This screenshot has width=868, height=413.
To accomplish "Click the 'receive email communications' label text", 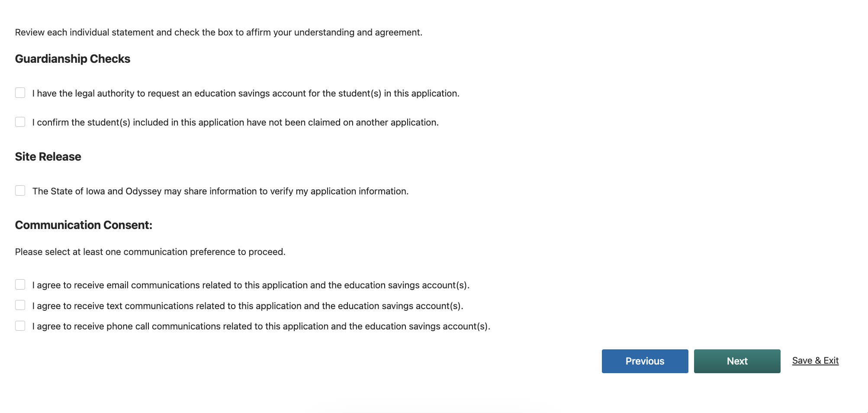I will point(251,285).
